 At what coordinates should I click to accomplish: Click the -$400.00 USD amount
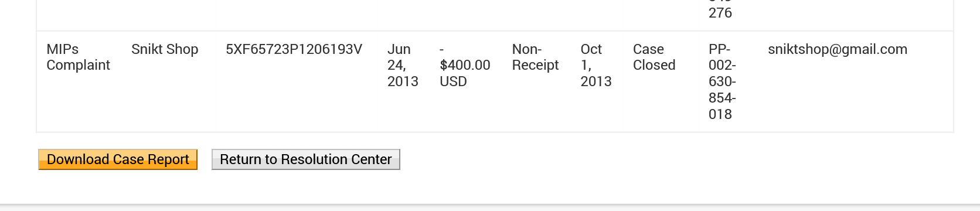pyautogui.click(x=465, y=65)
